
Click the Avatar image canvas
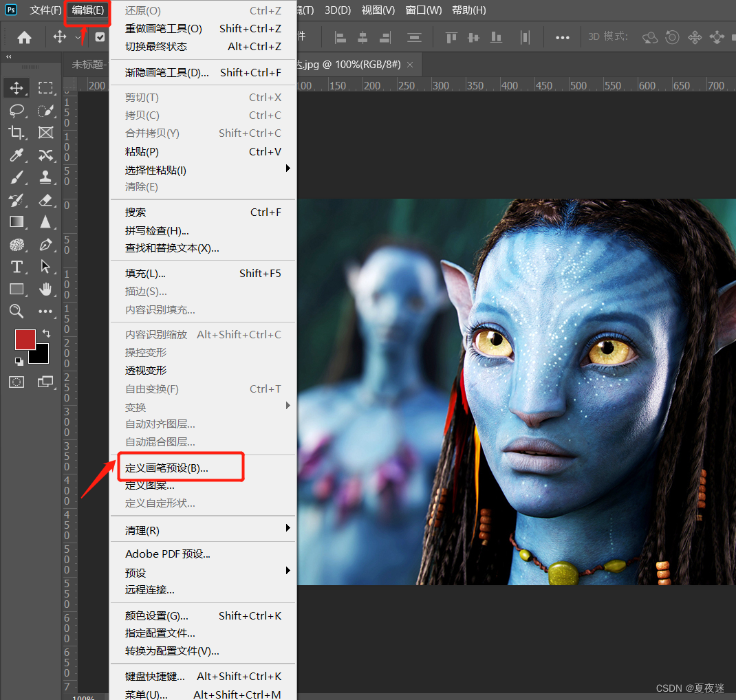517,392
